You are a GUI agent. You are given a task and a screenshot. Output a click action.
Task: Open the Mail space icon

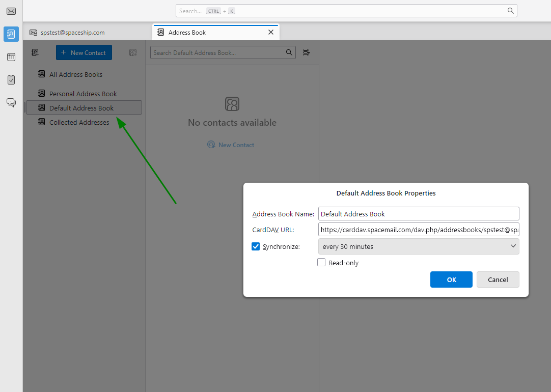coord(11,11)
